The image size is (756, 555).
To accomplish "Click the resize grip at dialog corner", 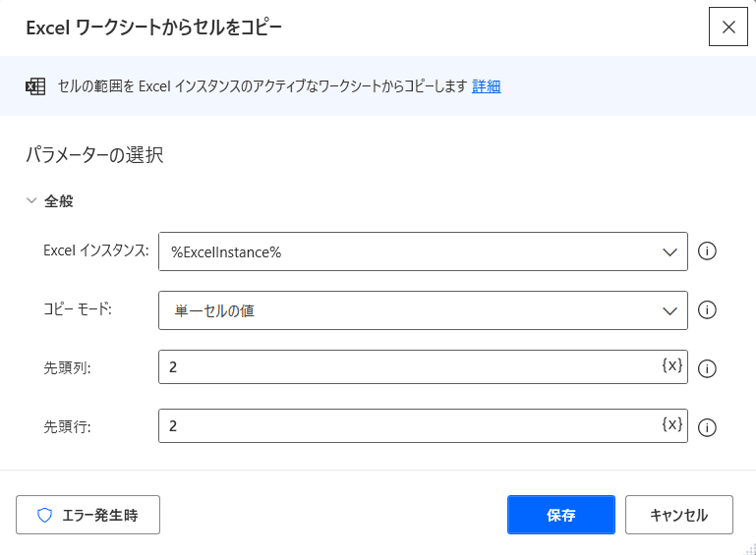I will click(x=750, y=549).
